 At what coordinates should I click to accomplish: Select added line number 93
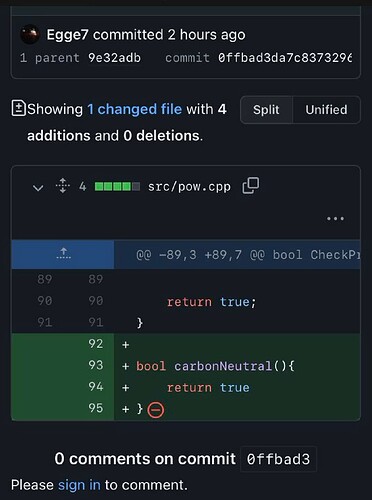(96, 365)
